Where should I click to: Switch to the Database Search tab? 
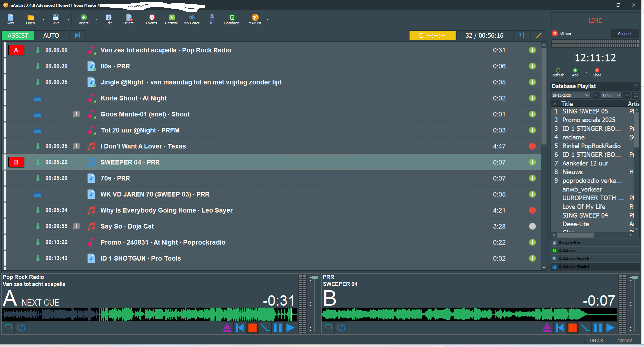point(574,259)
